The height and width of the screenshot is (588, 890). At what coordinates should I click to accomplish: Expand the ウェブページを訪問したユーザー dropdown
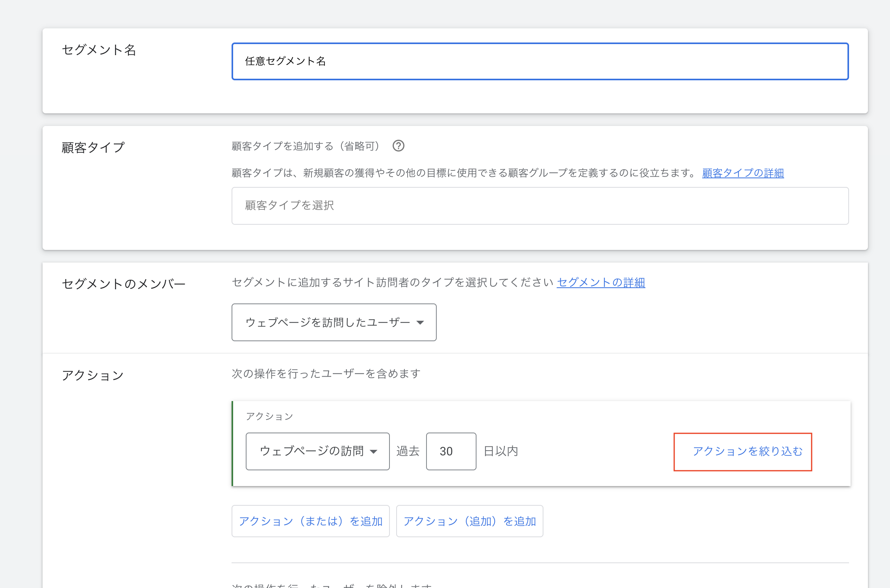pos(334,322)
